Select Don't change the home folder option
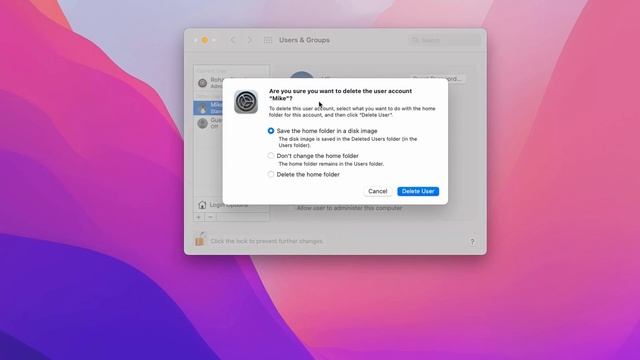This screenshot has width=640, height=360. (271, 156)
